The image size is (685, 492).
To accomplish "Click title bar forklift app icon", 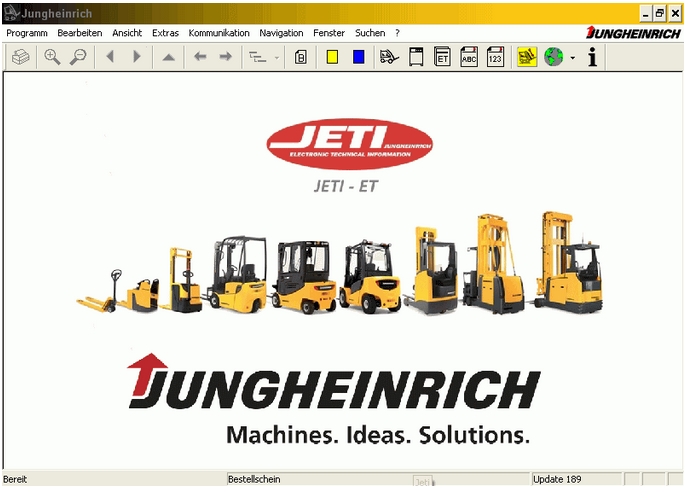I will point(10,13).
